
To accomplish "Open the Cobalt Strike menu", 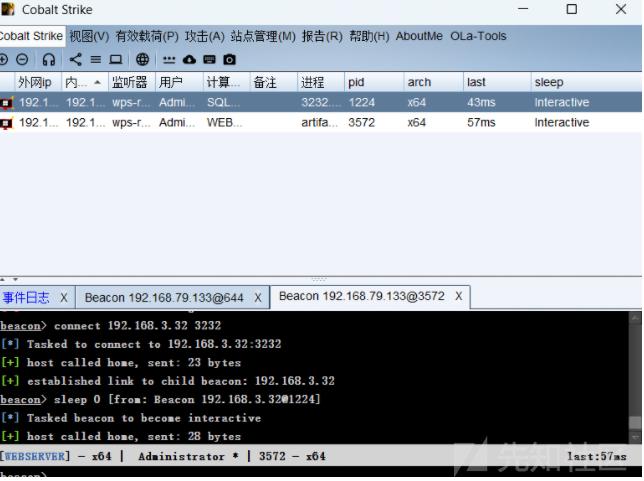I will pyautogui.click(x=31, y=36).
